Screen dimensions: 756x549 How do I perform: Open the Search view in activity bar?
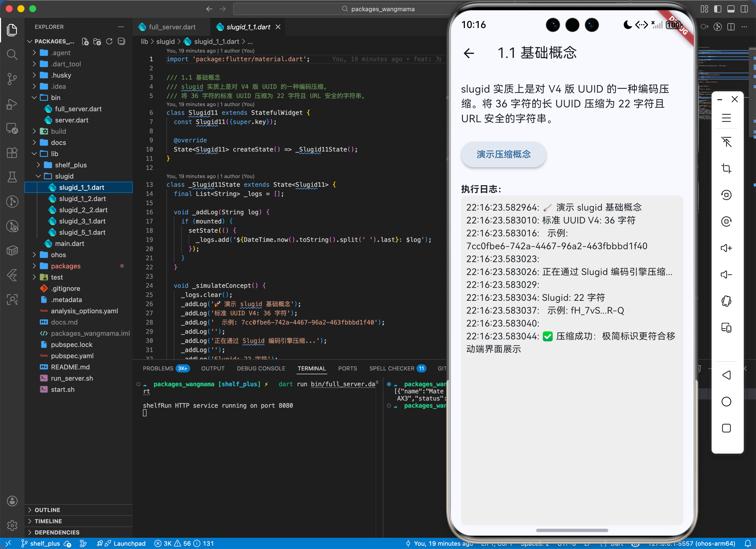pyautogui.click(x=12, y=54)
